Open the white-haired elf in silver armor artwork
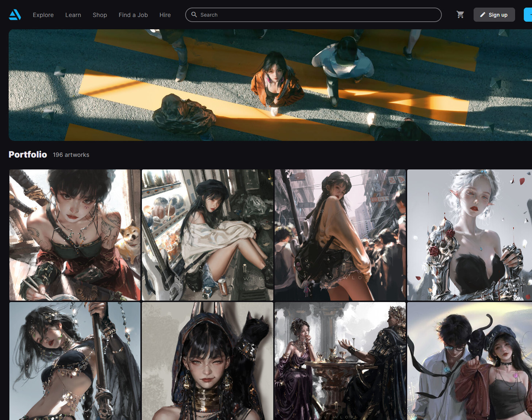This screenshot has width=532, height=420. 469,235
